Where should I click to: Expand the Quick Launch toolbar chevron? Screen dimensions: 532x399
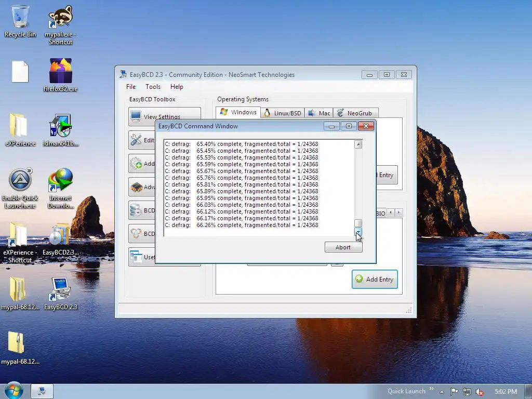coord(431,389)
